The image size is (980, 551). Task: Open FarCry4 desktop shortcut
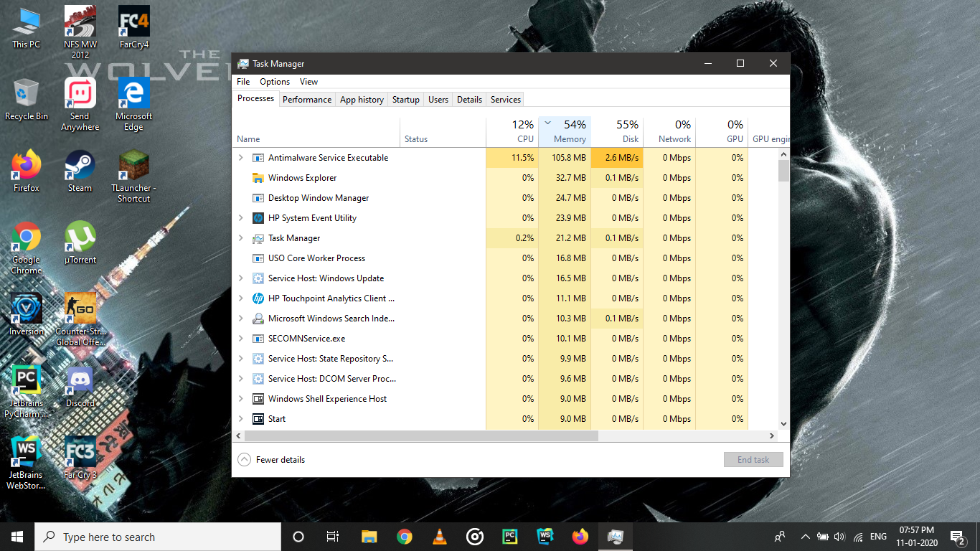(133, 28)
